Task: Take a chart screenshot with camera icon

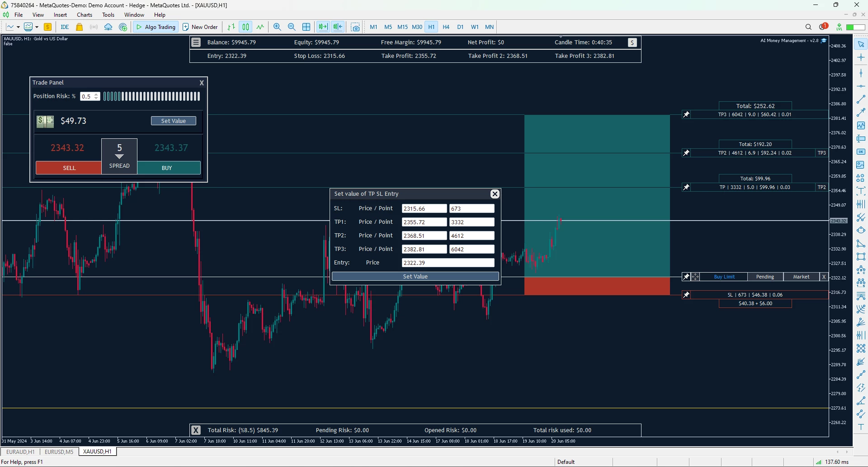Action: pos(355,27)
